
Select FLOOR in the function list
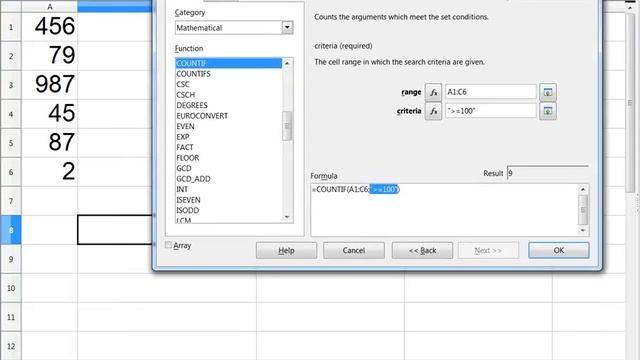tap(229, 158)
